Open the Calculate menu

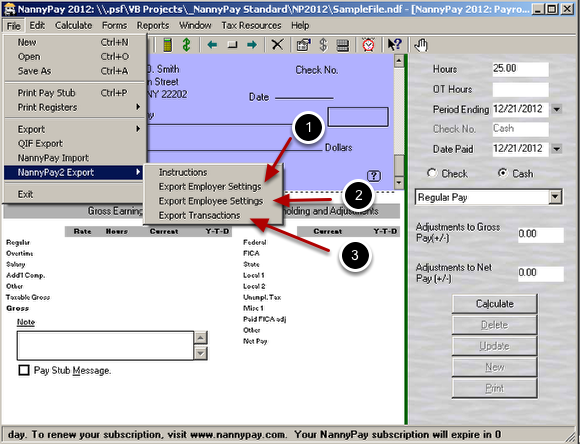tap(74, 26)
